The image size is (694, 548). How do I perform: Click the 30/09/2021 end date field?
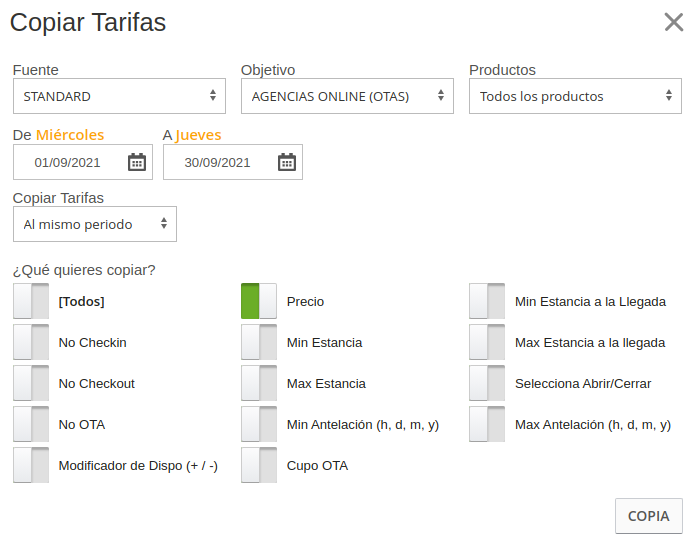[218, 162]
